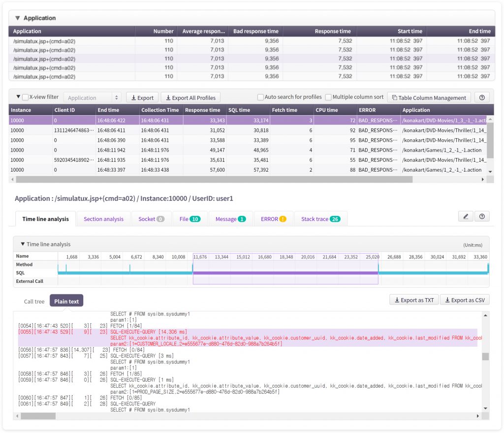Open help icon beside Table Column Management
This screenshot has height=433, width=504.
tap(482, 97)
